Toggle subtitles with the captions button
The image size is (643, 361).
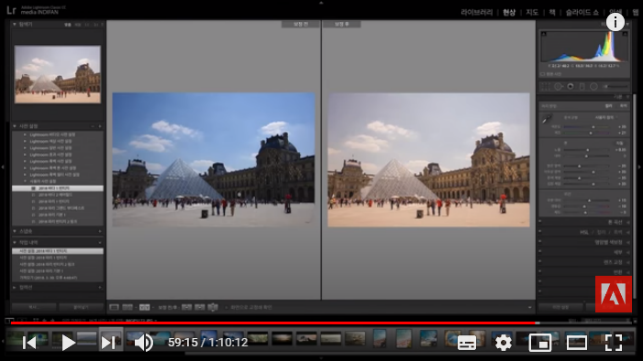(x=467, y=343)
